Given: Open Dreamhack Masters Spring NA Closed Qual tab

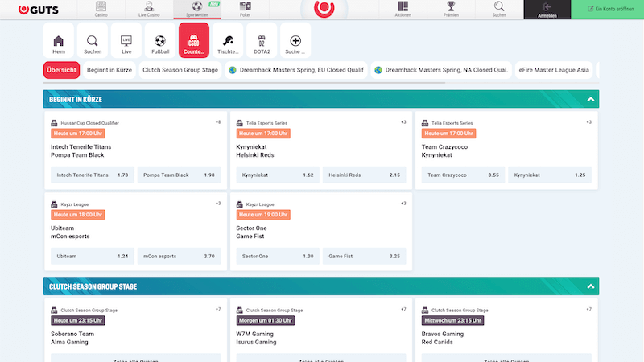Looking at the screenshot, I should (441, 70).
